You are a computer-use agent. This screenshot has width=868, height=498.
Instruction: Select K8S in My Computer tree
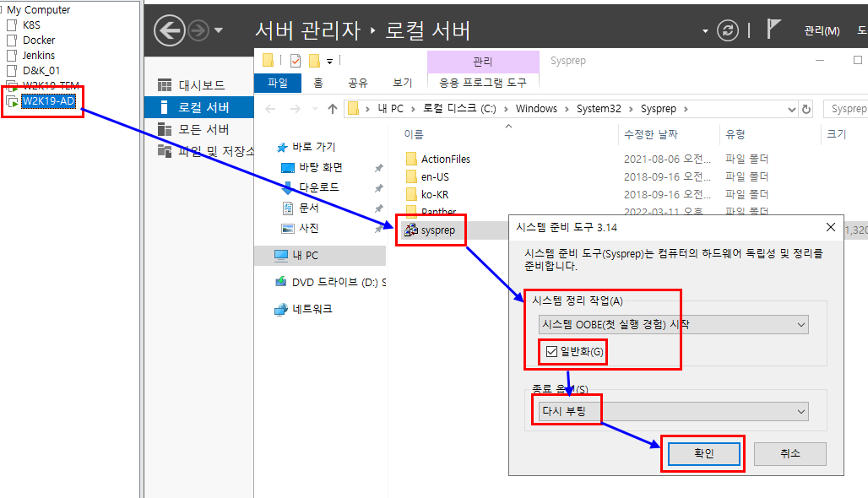click(31, 25)
